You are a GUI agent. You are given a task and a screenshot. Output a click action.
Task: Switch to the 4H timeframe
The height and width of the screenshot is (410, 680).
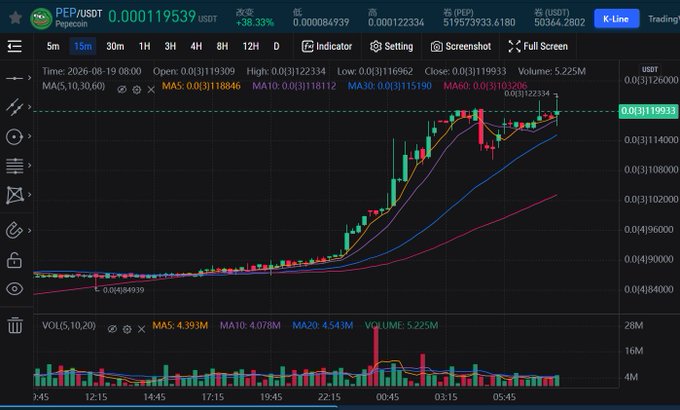pos(196,46)
